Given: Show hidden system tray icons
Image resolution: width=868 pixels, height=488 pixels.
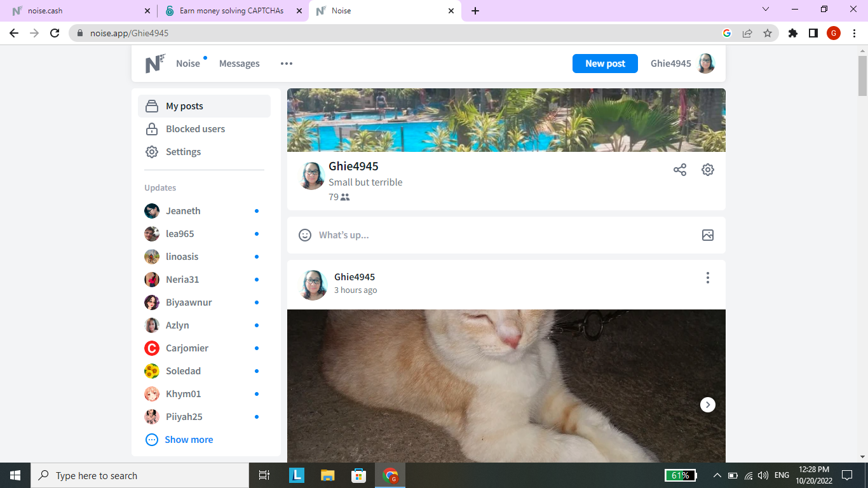Looking at the screenshot, I should click(x=717, y=475).
